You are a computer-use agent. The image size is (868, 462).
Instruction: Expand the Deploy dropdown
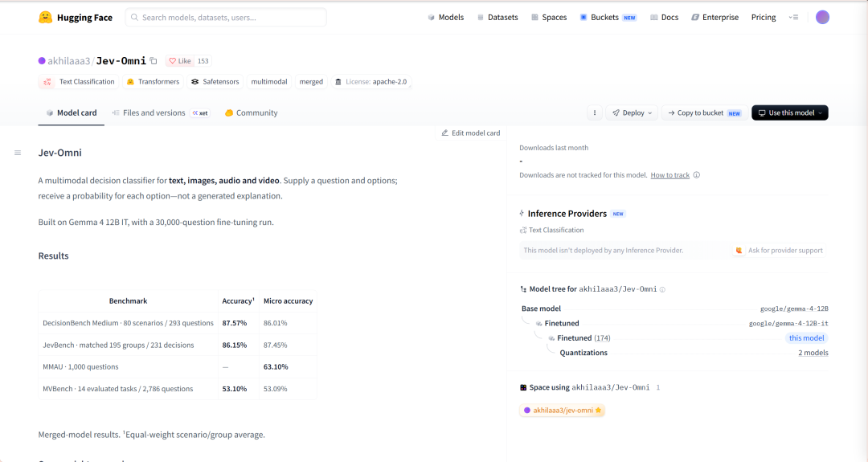pyautogui.click(x=632, y=112)
